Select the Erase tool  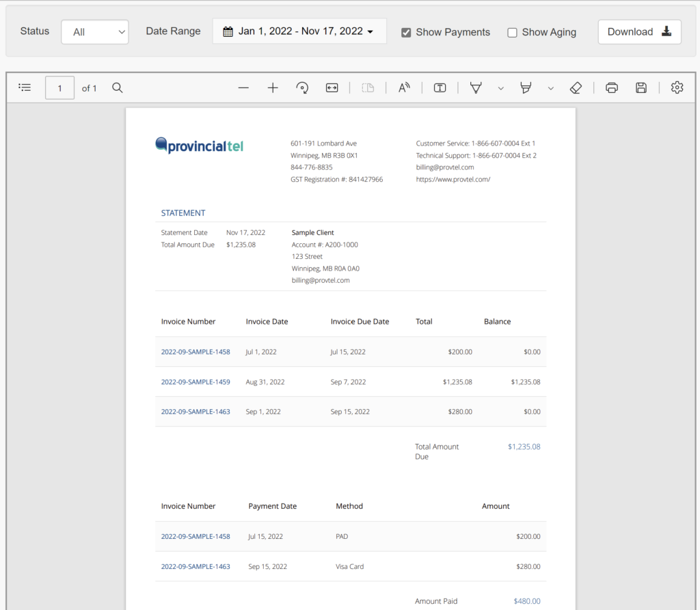click(x=576, y=88)
